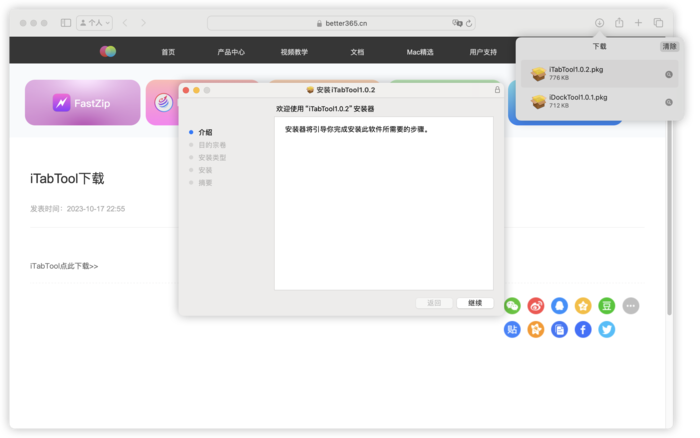
Task: Click the Facebook share icon
Action: tap(583, 329)
